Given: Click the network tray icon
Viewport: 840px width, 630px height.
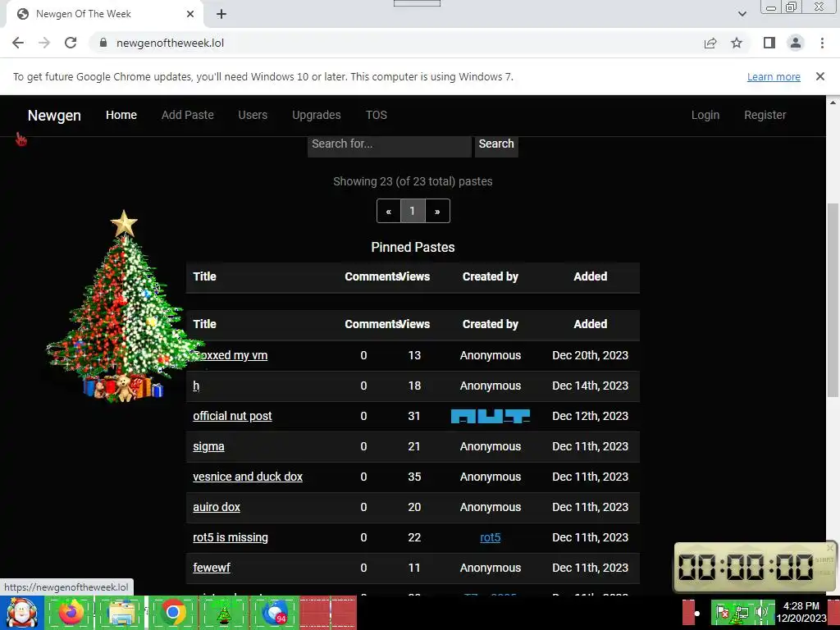Looking at the screenshot, I should coord(742,612).
